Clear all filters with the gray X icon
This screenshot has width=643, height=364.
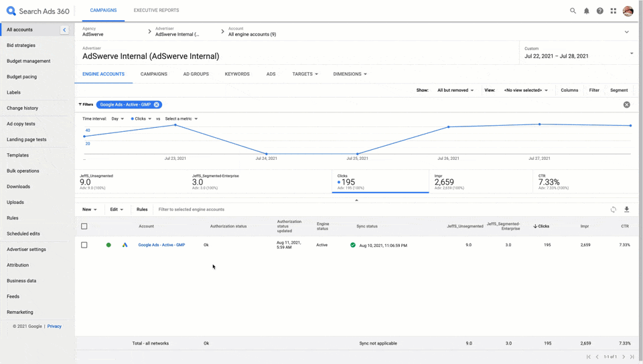click(627, 105)
